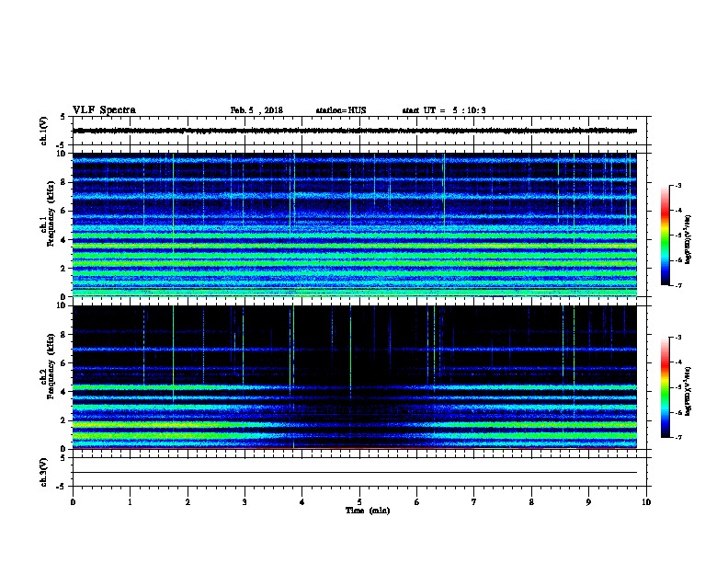Image resolution: width=728 pixels, height=563 pixels.
Task: Click the ch.1 voltage waveform trace
Action: (x=355, y=131)
